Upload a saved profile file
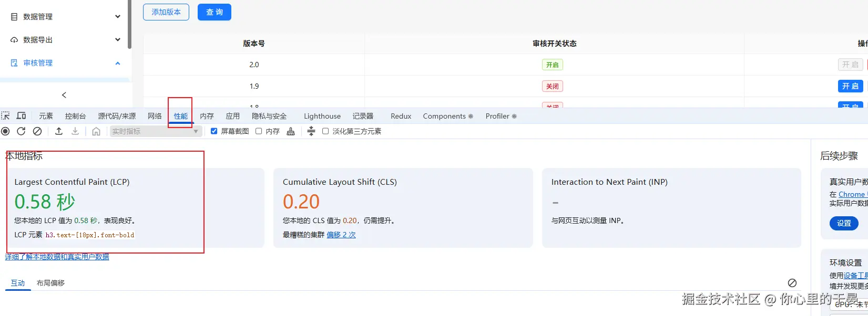 (59, 131)
